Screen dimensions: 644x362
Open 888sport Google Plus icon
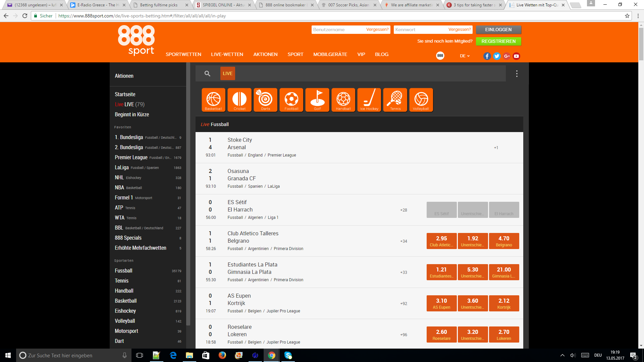506,56
